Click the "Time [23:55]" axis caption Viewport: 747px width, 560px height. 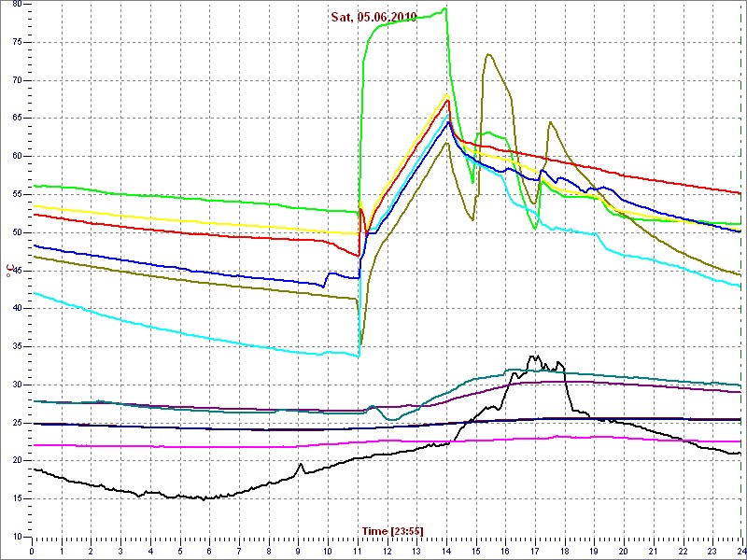[392, 531]
